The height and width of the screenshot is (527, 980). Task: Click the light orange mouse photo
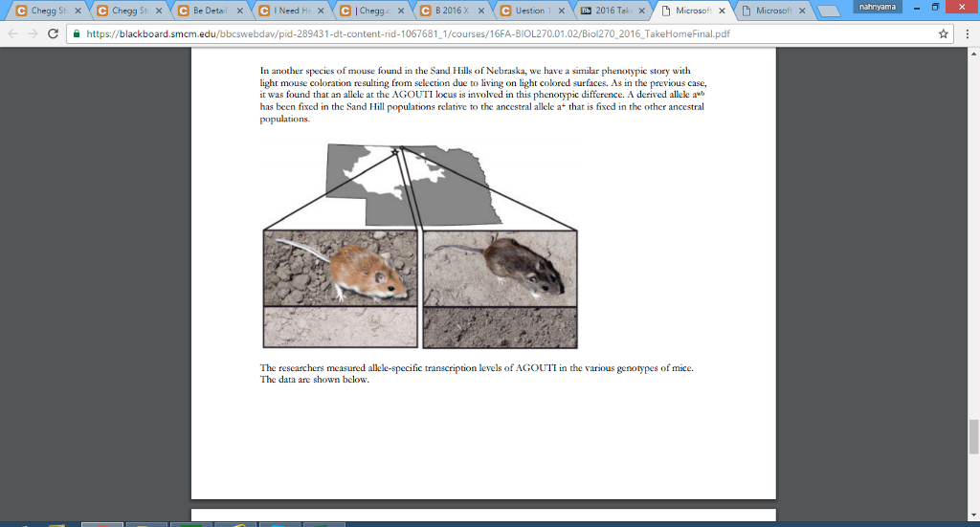point(340,269)
